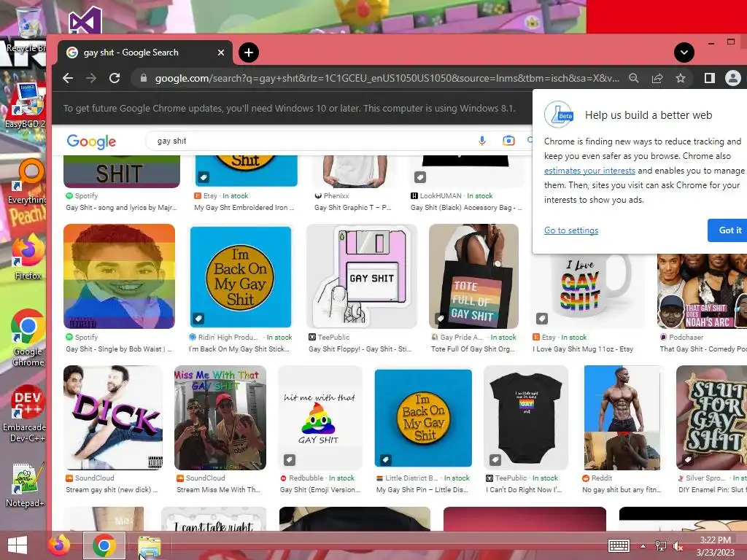Click the forward navigation arrow
Screen dimensions: 747x560
point(91,78)
